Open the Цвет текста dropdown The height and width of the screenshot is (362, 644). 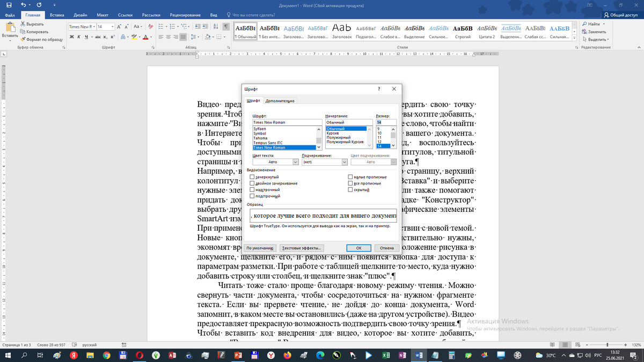295,161
